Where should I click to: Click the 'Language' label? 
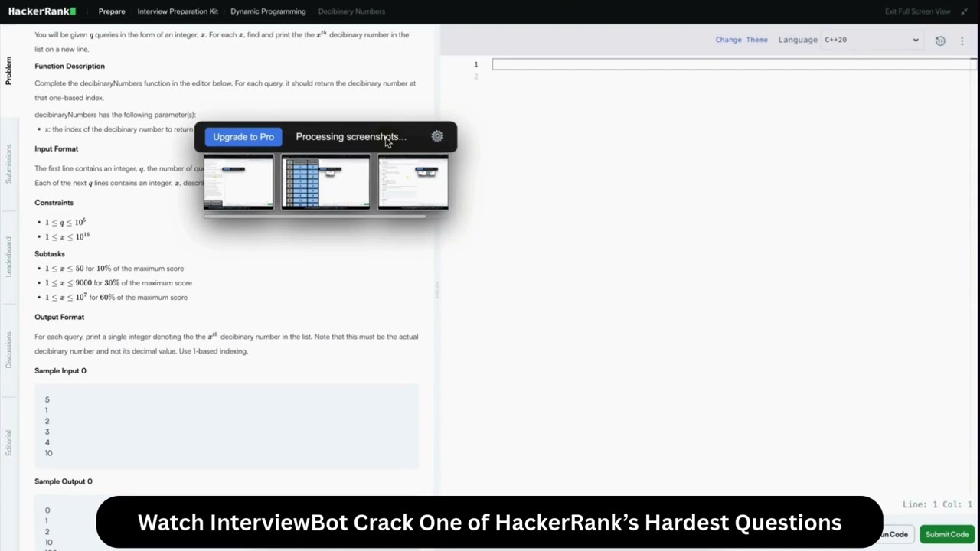tap(798, 40)
